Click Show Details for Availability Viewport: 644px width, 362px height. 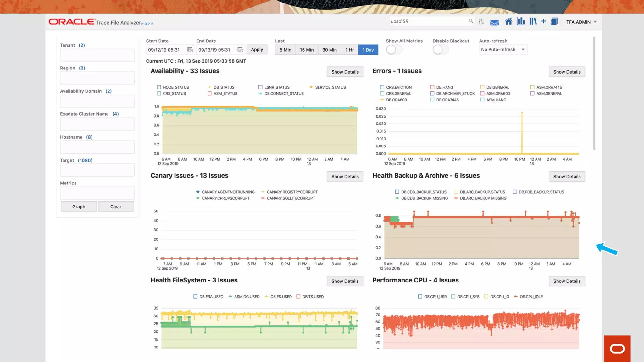345,72
